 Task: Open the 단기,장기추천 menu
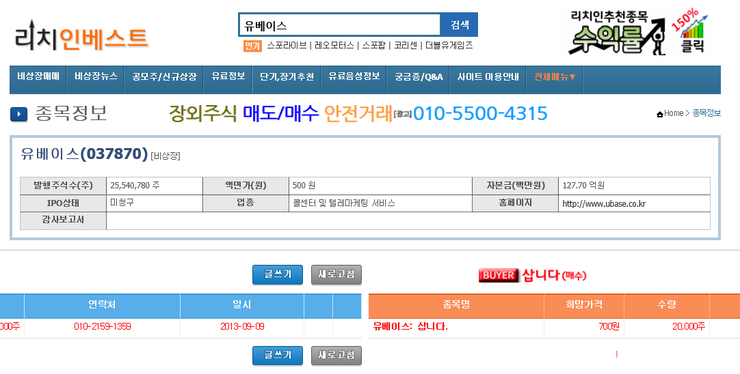pyautogui.click(x=286, y=76)
